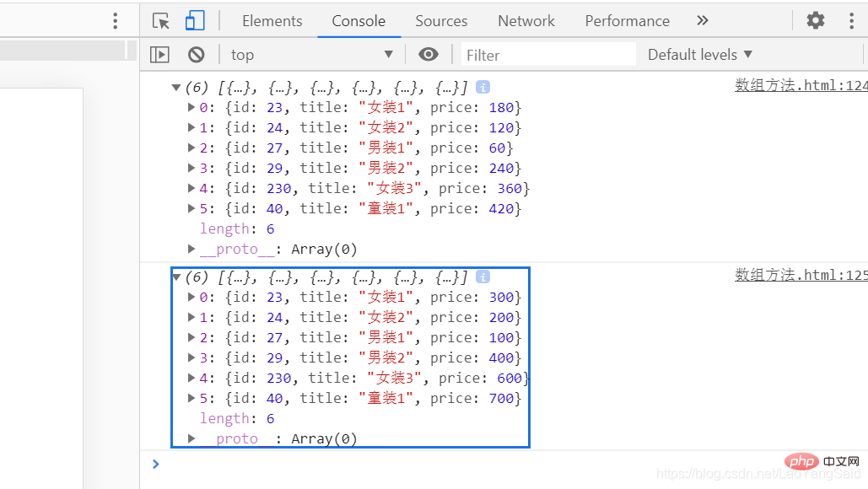This screenshot has height=489, width=868.
Task: Select the Console tab
Action: tap(359, 21)
